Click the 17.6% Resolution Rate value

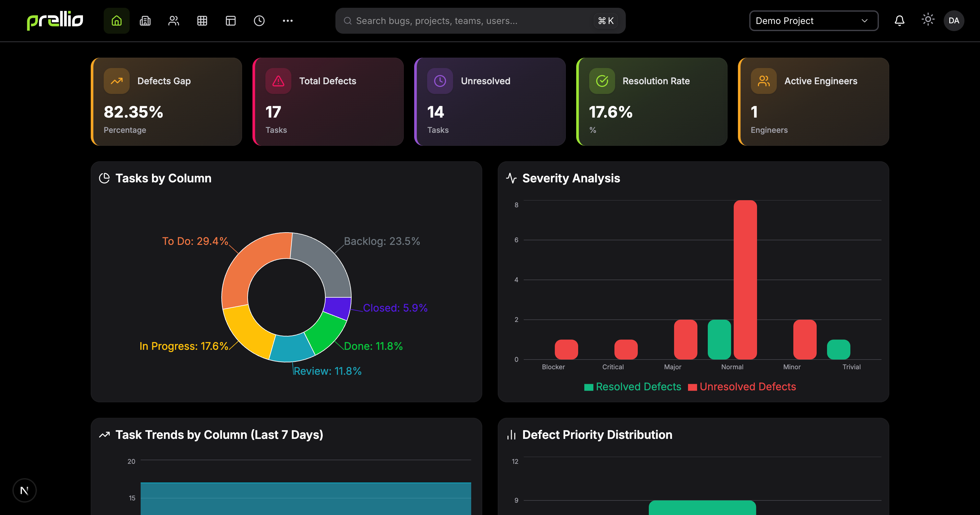[611, 112]
